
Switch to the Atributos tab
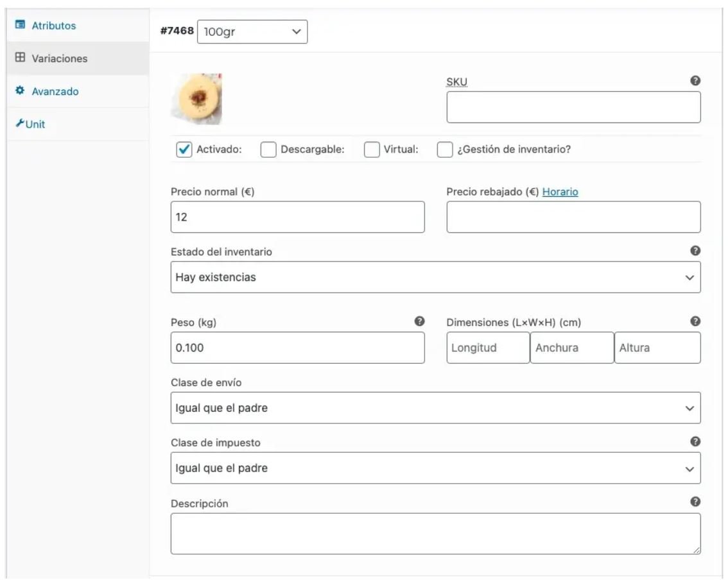click(x=54, y=26)
